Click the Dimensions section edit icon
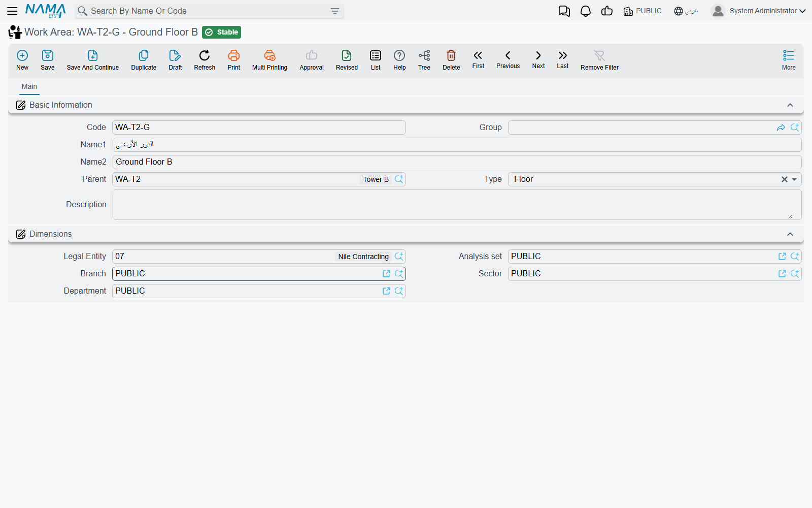 pos(21,234)
